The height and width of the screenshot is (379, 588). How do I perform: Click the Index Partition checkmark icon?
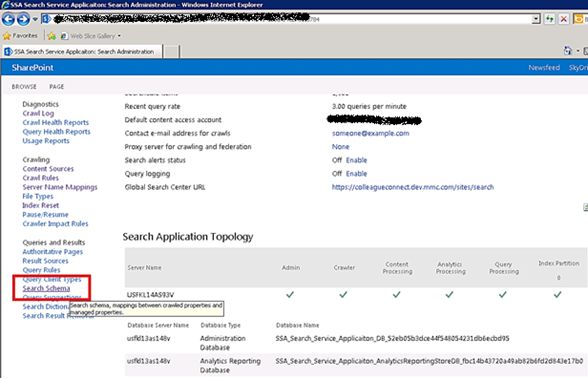click(558, 295)
